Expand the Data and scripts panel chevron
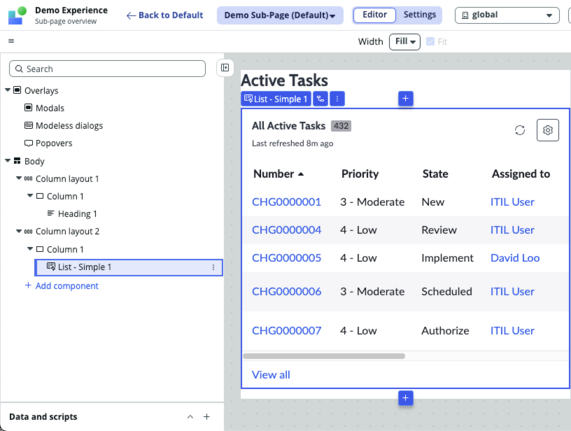This screenshot has width=571, height=431. click(x=190, y=417)
